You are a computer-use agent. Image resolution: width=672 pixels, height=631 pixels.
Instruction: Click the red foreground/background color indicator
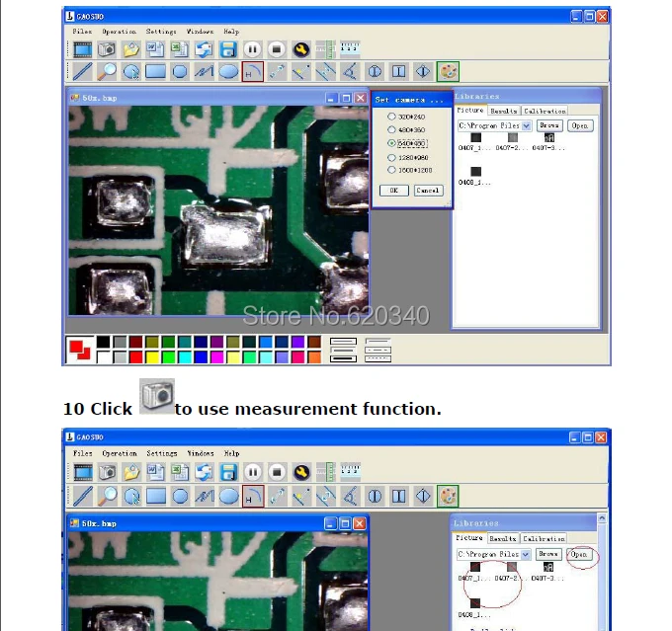(80, 350)
